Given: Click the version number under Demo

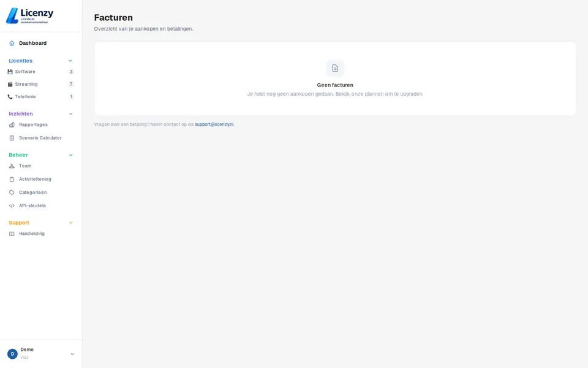Looking at the screenshot, I should 24,358.
